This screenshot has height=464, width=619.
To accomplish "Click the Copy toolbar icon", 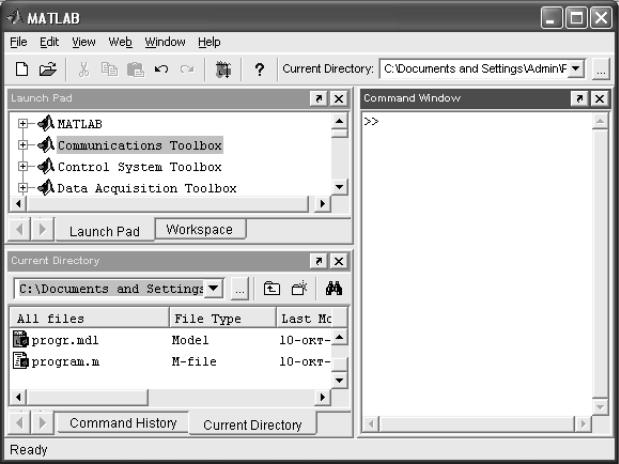I will 109,70.
